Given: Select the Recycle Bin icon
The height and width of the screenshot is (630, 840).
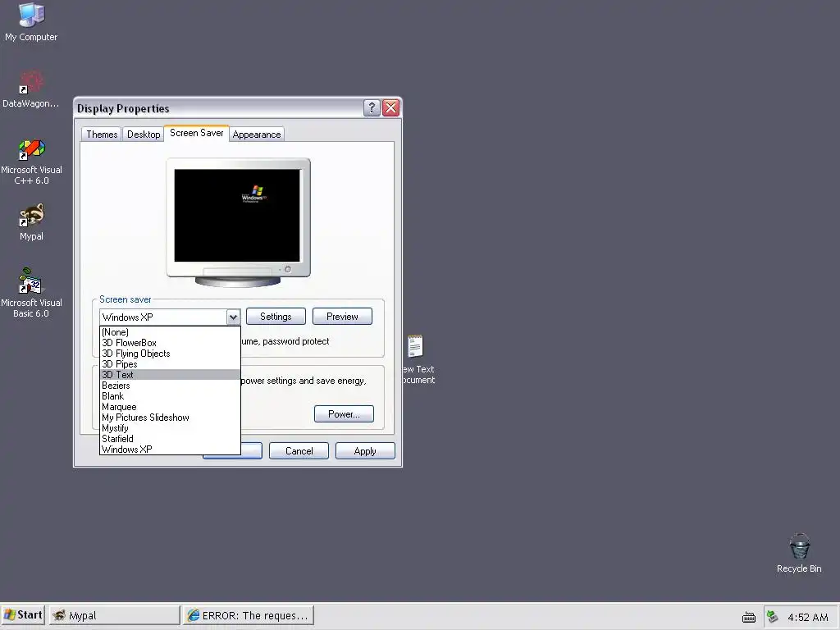Looking at the screenshot, I should click(799, 553).
